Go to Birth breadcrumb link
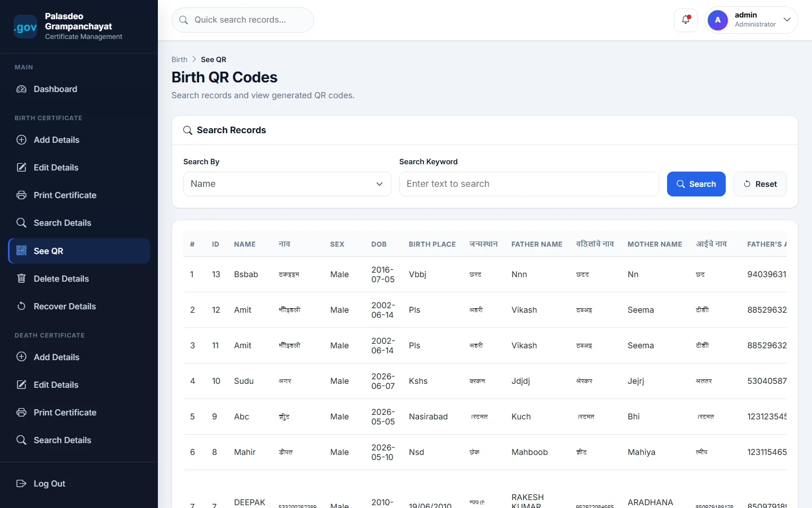The height and width of the screenshot is (508, 812). click(179, 59)
